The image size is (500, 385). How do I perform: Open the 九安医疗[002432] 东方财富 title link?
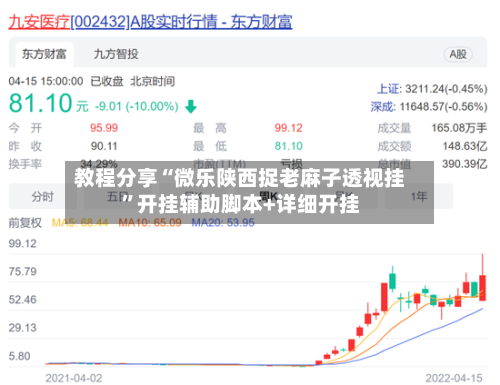point(150,22)
